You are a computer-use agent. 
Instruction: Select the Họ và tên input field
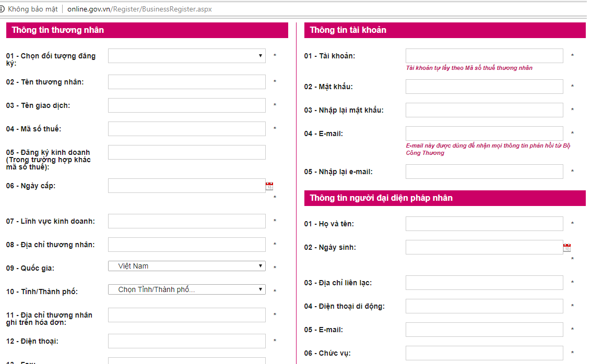pyautogui.click(x=484, y=224)
